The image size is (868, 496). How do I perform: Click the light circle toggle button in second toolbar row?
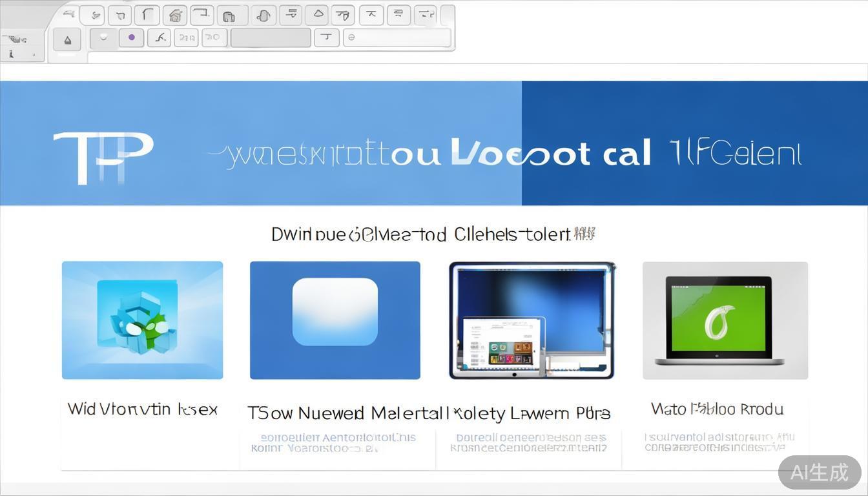(103, 37)
